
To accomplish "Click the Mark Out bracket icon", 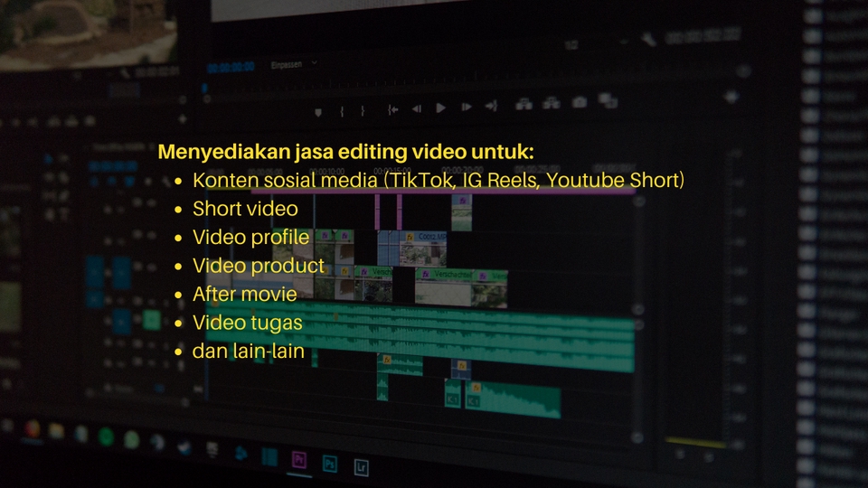I will click(363, 110).
